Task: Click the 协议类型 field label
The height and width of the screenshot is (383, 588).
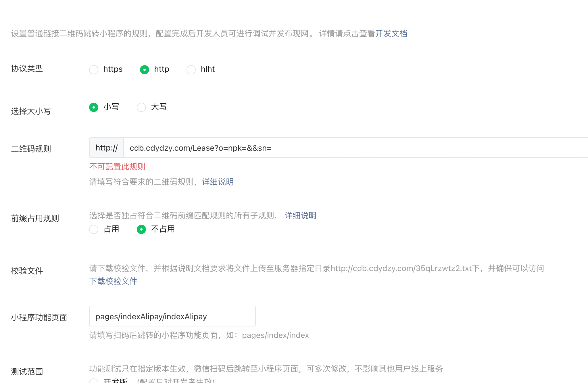Action: 27,69
